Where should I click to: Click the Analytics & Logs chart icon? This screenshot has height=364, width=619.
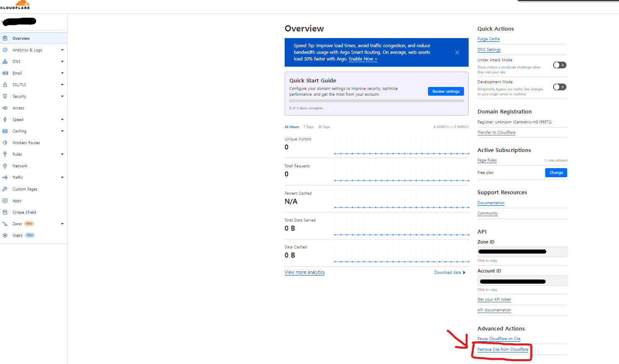[x=5, y=50]
